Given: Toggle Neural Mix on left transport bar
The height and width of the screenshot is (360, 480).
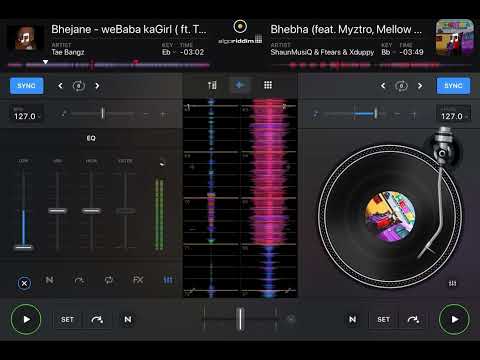Looking at the screenshot, I should pos(128,319).
